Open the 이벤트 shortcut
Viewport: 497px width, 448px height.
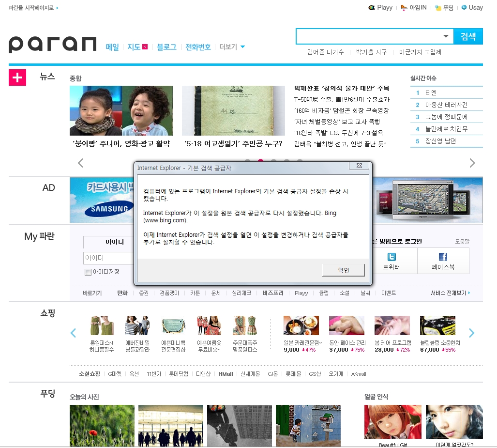pos(389,293)
